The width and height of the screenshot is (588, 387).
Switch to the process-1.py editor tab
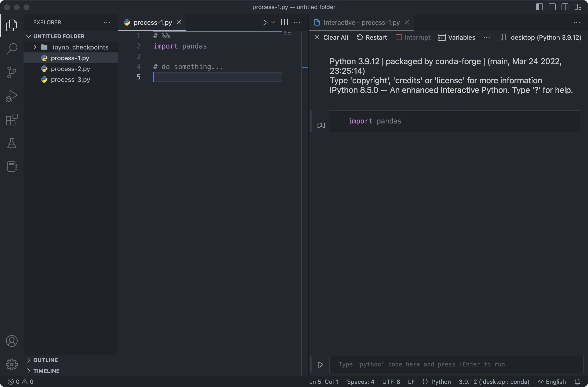(152, 23)
